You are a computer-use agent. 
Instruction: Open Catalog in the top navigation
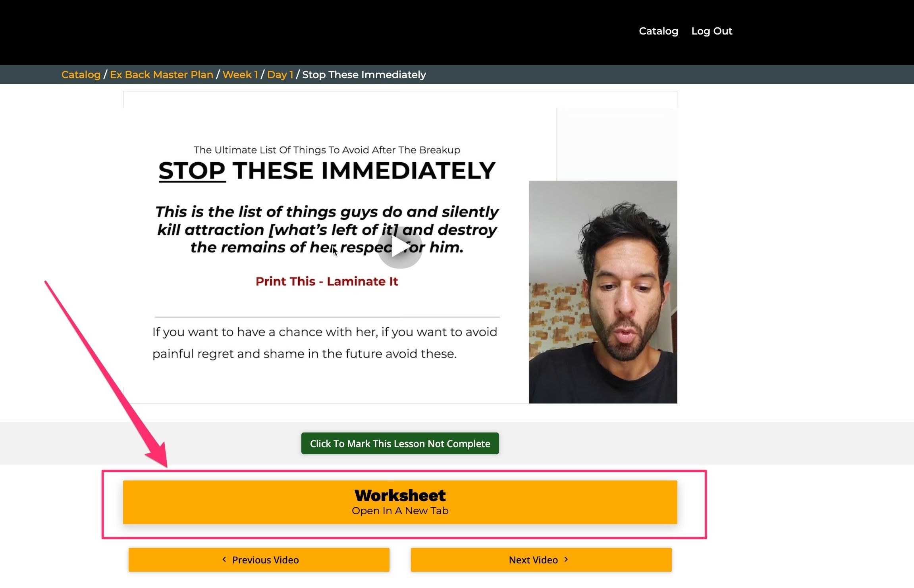pos(658,31)
